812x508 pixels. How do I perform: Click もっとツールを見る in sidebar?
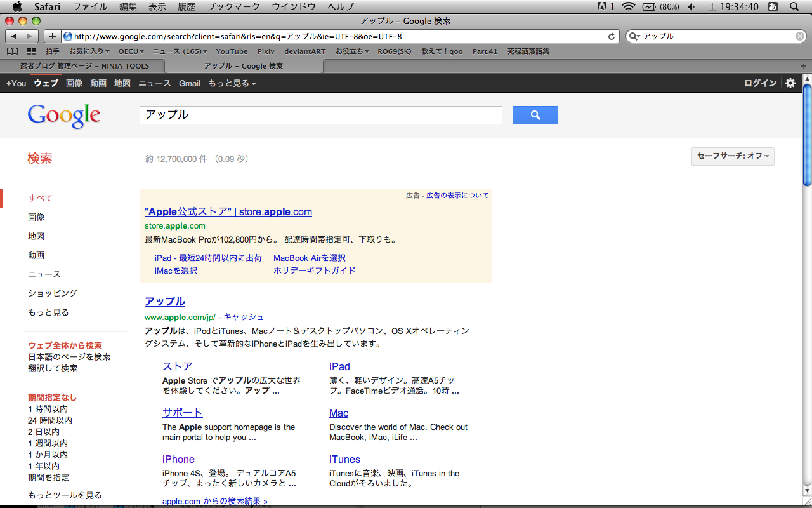[x=65, y=495]
